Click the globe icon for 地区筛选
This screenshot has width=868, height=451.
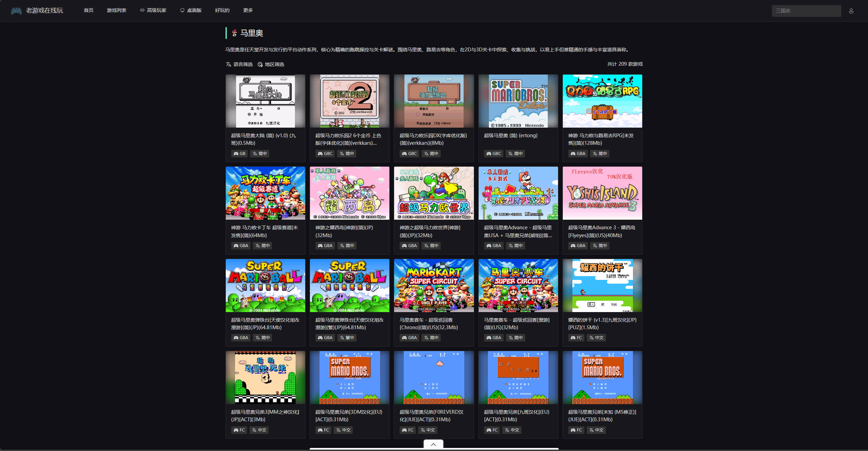coord(260,64)
